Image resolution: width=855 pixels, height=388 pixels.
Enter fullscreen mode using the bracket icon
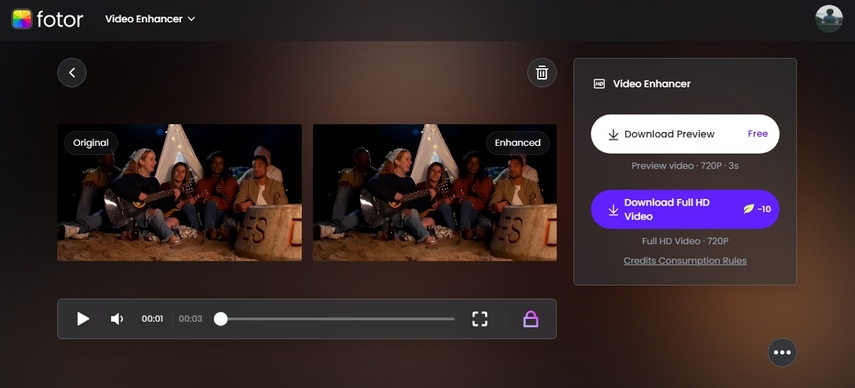[479, 319]
